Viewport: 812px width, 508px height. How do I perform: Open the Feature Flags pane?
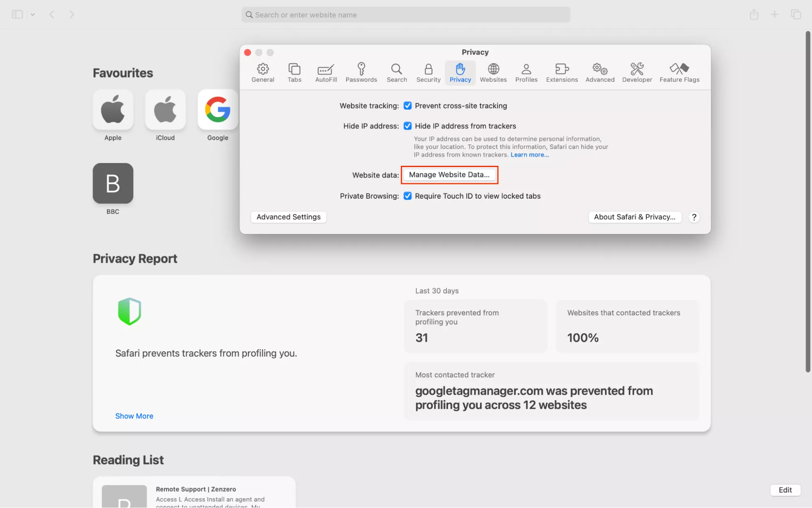pos(679,73)
